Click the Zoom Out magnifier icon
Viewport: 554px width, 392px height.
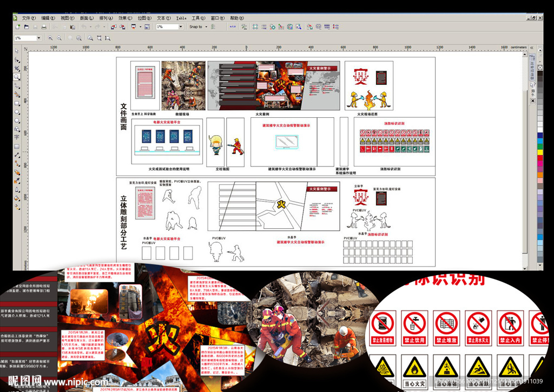pos(60,38)
